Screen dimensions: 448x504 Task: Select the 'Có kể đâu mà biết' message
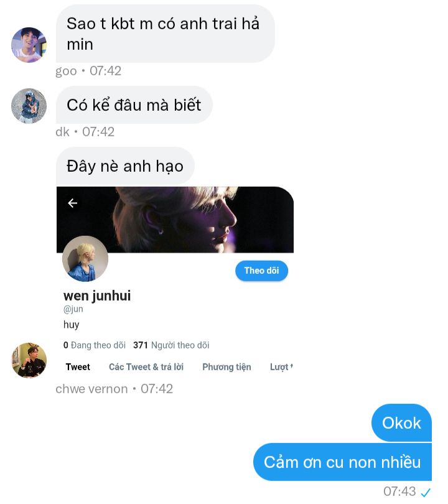pyautogui.click(x=134, y=105)
